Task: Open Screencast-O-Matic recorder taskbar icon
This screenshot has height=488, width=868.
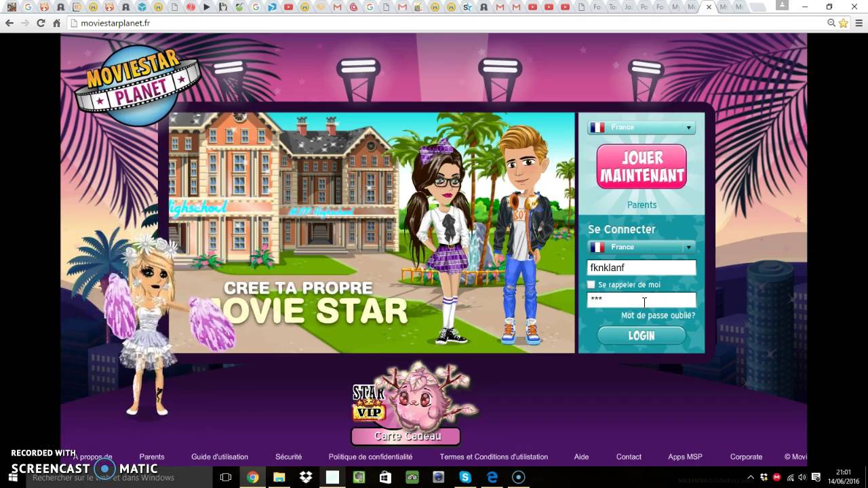Action: pos(518,477)
